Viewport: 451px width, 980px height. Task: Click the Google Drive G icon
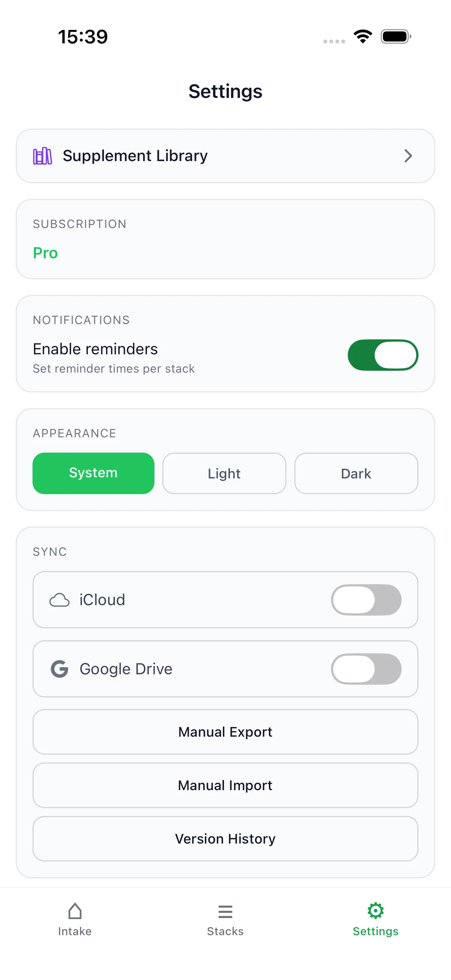coord(59,668)
